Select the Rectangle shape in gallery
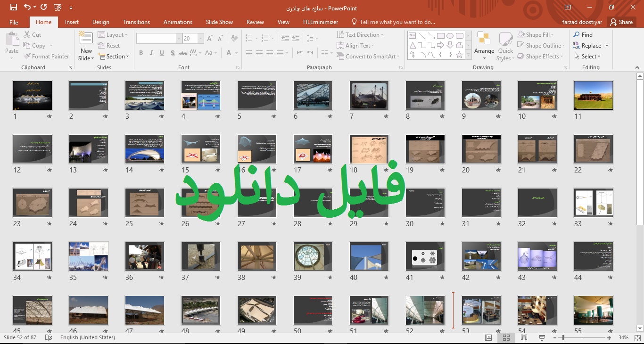 coord(441,36)
